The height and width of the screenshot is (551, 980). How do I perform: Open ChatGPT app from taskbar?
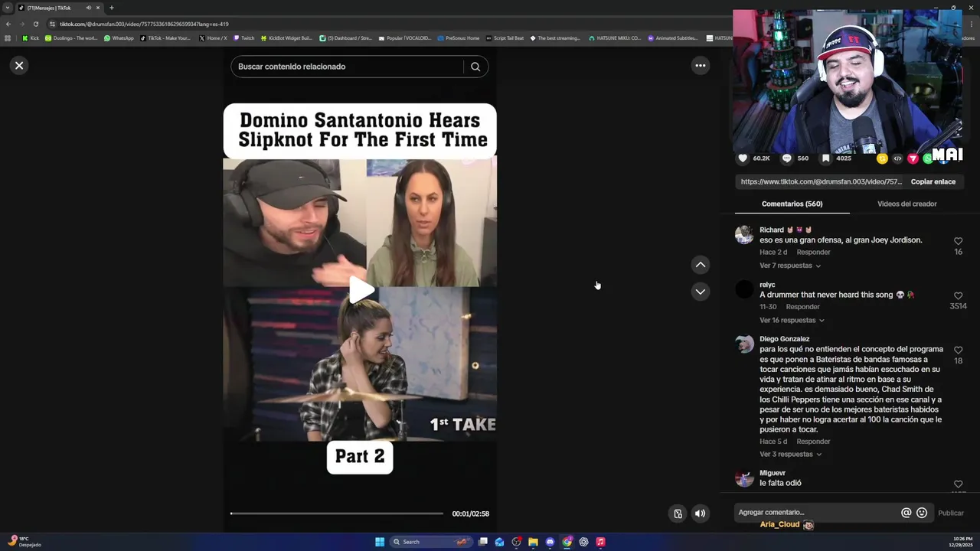pyautogui.click(x=583, y=542)
